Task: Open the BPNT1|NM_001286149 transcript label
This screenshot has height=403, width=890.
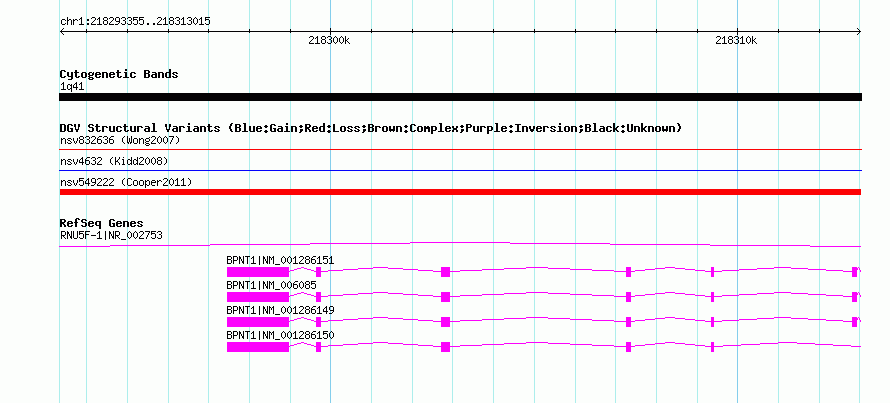Action: click(280, 310)
